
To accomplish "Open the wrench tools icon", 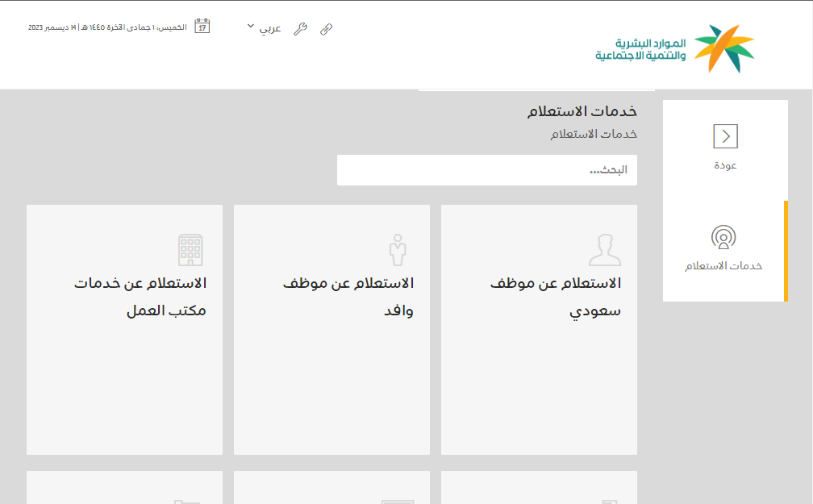I will pyautogui.click(x=300, y=29).
